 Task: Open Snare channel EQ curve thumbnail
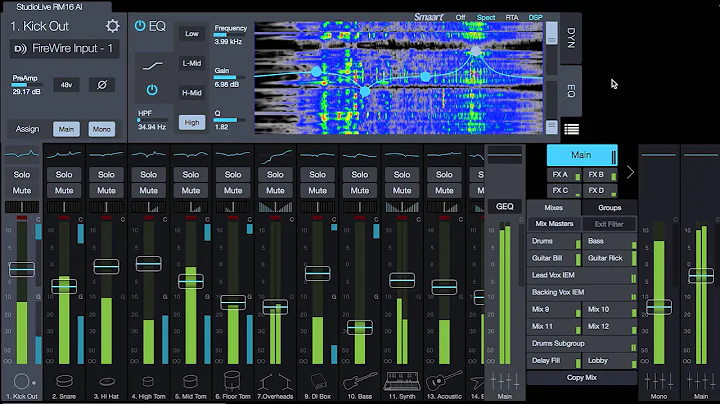click(64, 155)
